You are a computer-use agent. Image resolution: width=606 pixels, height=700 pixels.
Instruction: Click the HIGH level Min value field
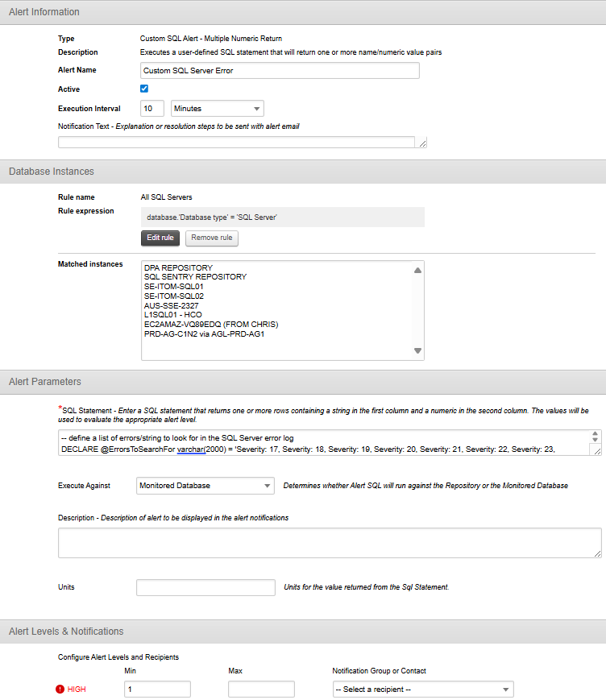tap(158, 690)
